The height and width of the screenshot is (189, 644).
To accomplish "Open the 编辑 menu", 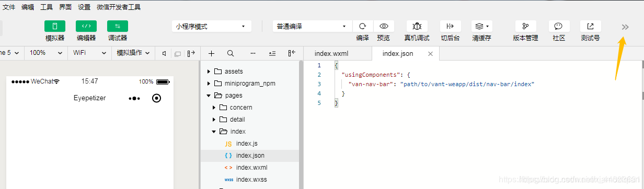I will (x=28, y=7).
